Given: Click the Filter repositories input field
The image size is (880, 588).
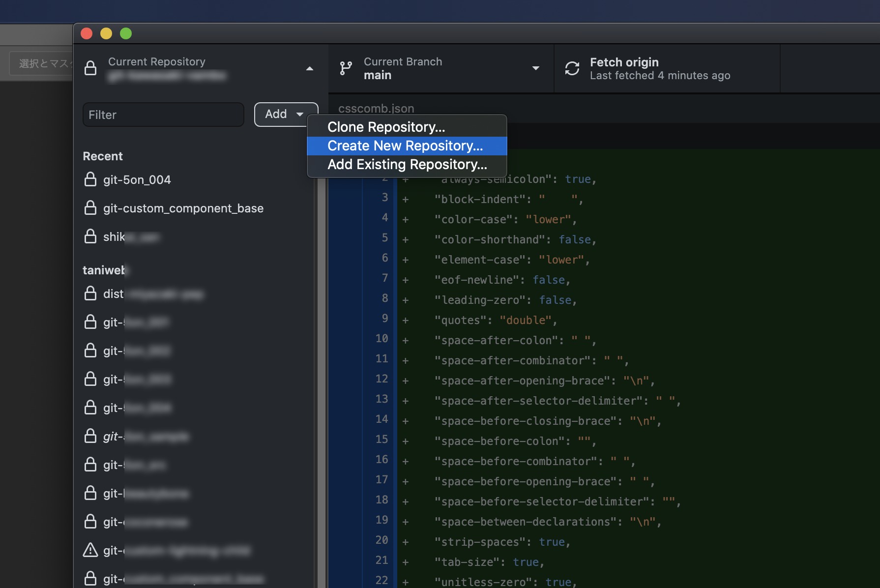Looking at the screenshot, I should pyautogui.click(x=163, y=115).
